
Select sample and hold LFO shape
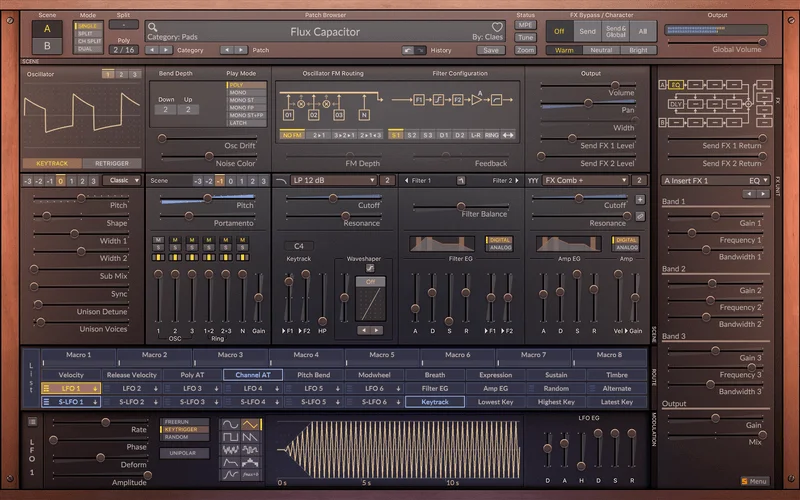pyautogui.click(x=251, y=450)
